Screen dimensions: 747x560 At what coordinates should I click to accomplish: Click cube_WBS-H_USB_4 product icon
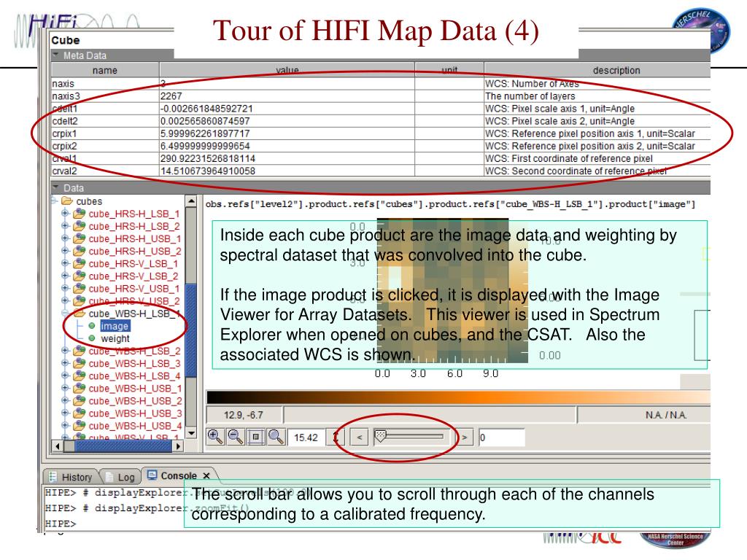(79, 425)
